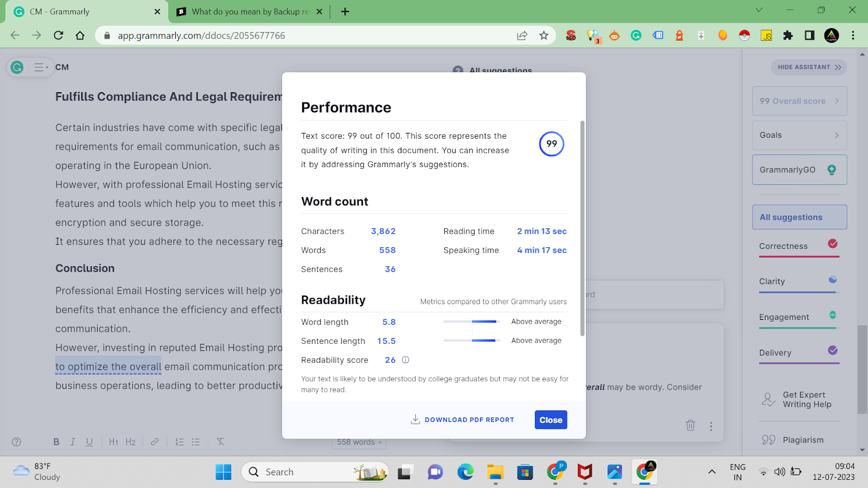This screenshot has width=868, height=488.
Task: Open the Windows Start menu
Action: [224, 472]
